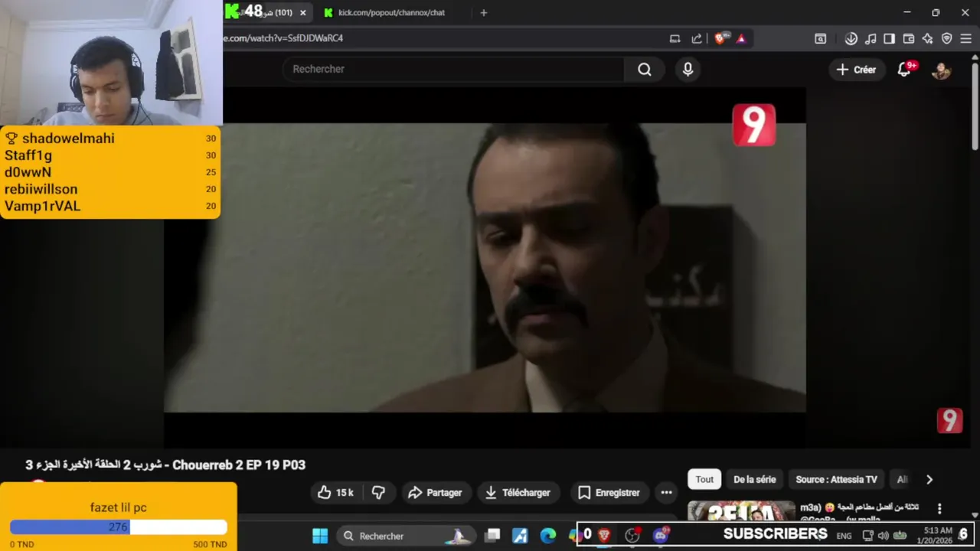980x551 pixels.
Task: Click the Brave Shields lion icon
Action: 720,38
